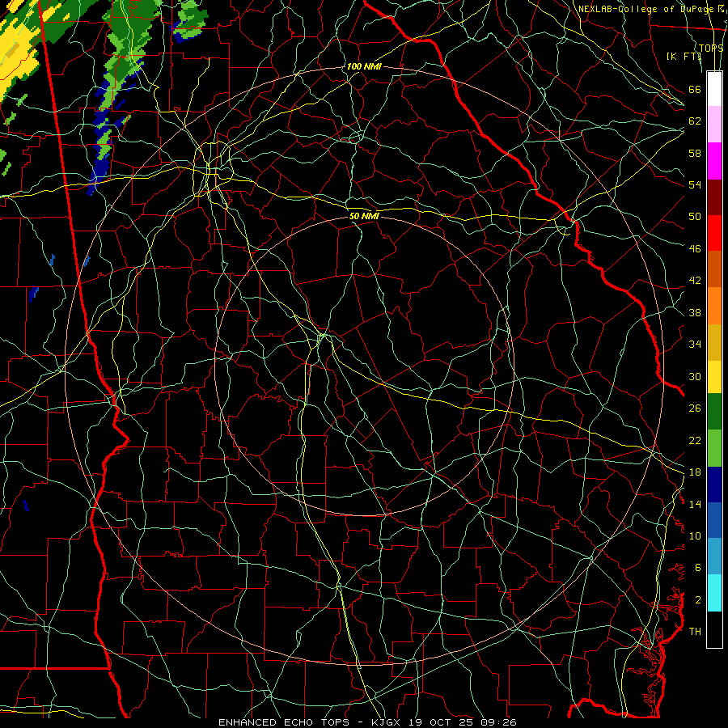Click the 'TOPS' legend heading

click(x=711, y=49)
